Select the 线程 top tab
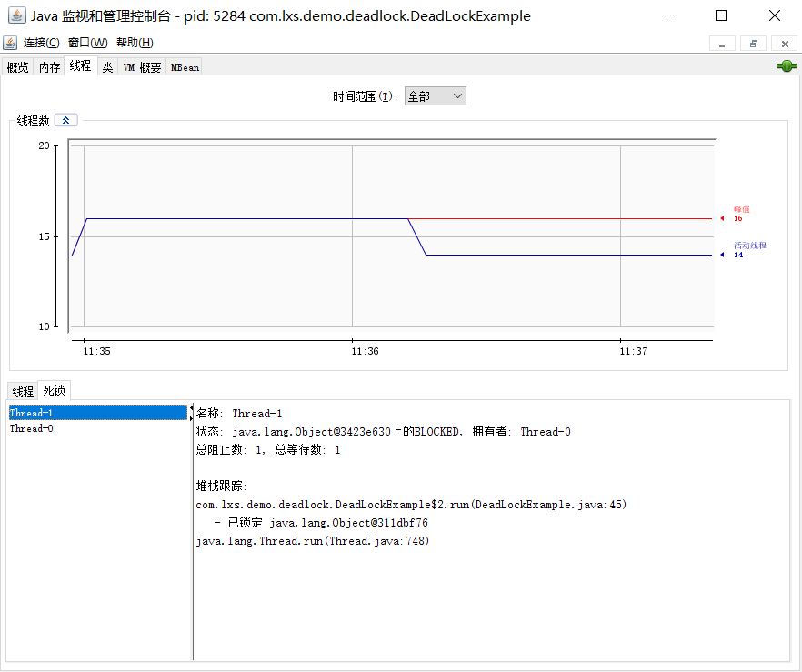This screenshot has height=672, width=802. pyautogui.click(x=80, y=66)
